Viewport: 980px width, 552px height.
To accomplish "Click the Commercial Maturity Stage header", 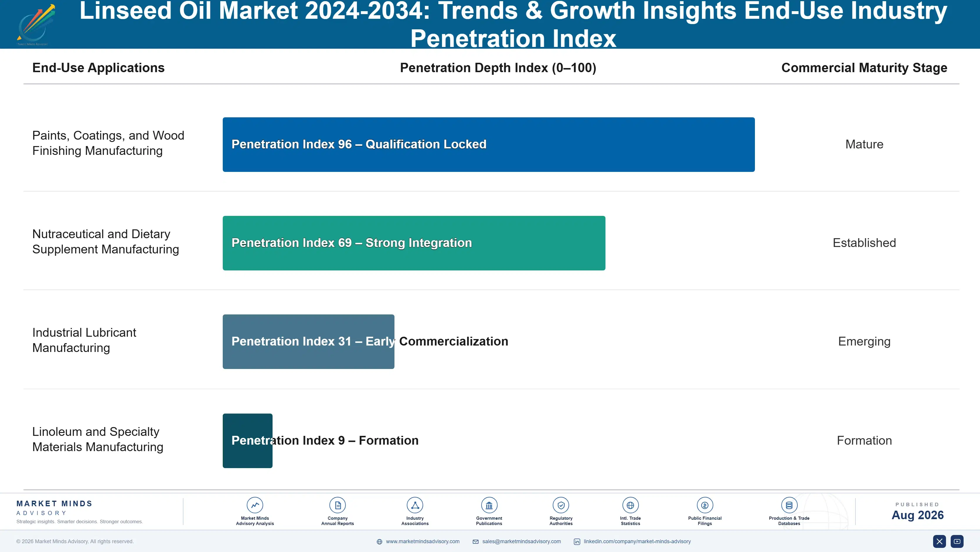I will point(864,68).
